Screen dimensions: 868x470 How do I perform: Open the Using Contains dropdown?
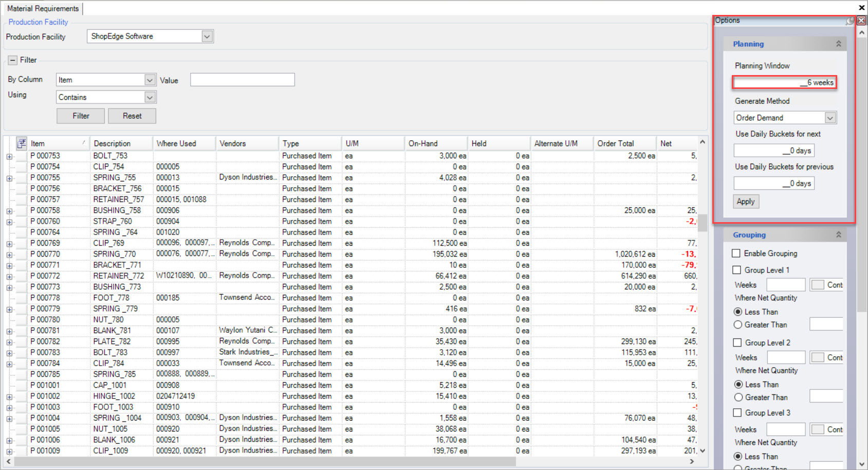[150, 97]
